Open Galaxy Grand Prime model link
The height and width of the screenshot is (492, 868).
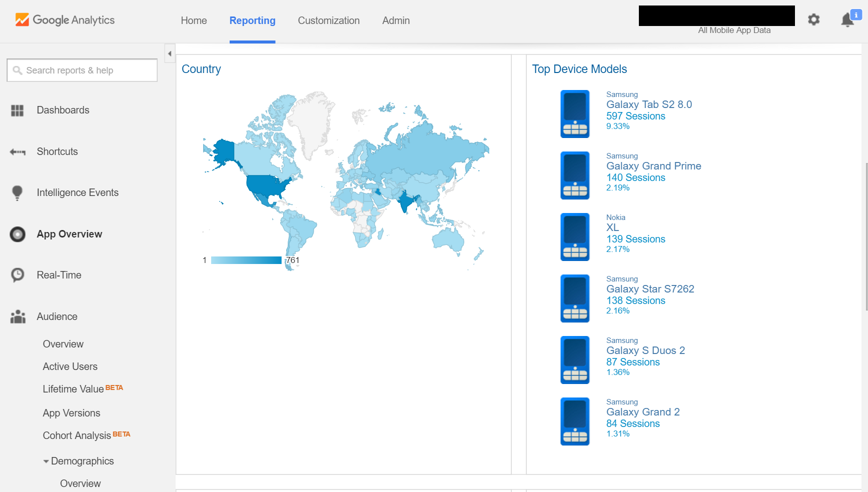(x=653, y=166)
